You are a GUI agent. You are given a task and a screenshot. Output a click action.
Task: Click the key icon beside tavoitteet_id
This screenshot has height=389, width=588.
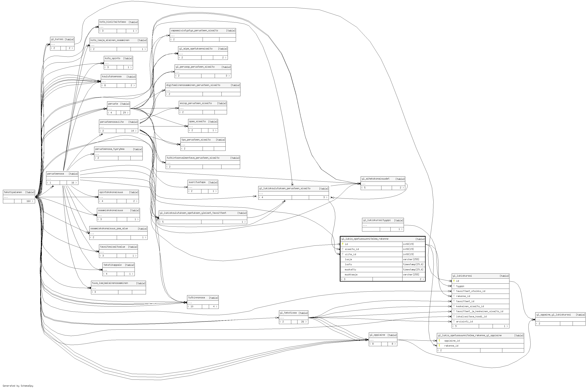point(454,301)
